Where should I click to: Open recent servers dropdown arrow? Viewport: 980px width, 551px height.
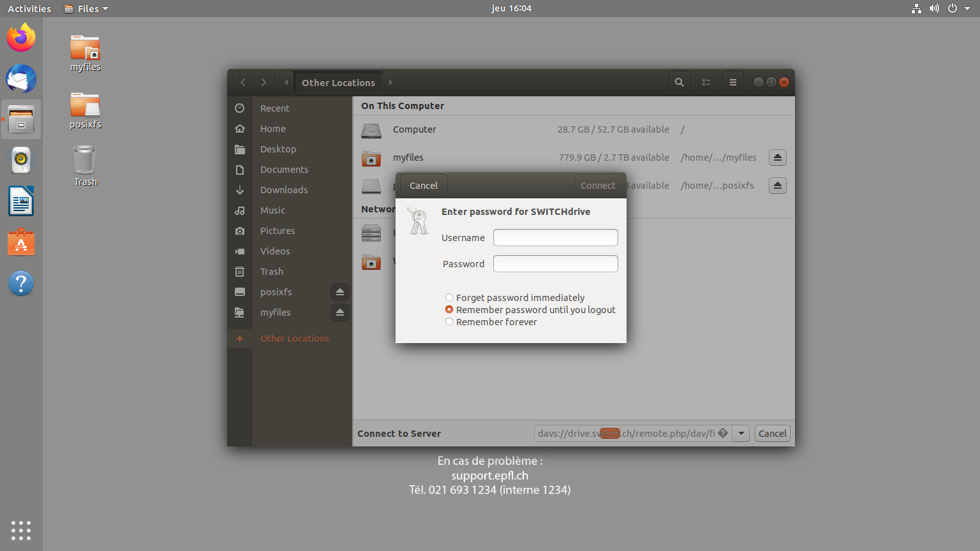(x=741, y=434)
